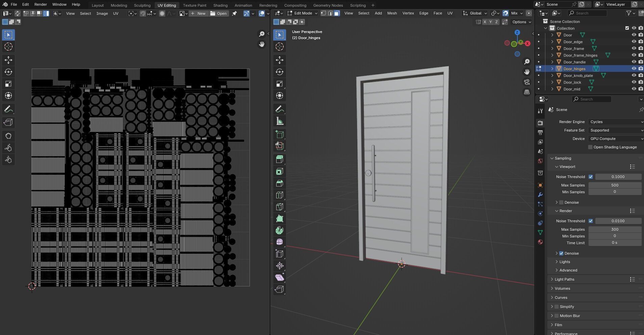644x335 pixels.
Task: Select the Rotate tool in 3D viewport
Action: [279, 72]
